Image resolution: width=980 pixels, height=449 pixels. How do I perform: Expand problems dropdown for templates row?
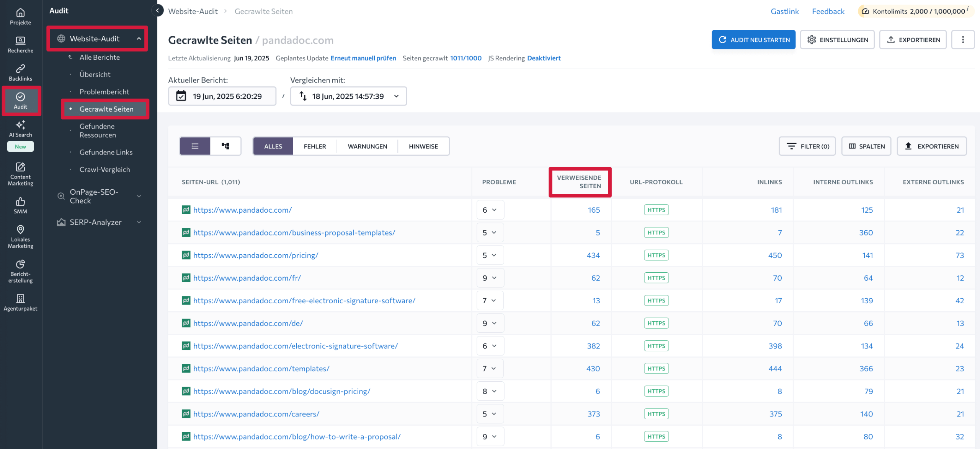[490, 368]
